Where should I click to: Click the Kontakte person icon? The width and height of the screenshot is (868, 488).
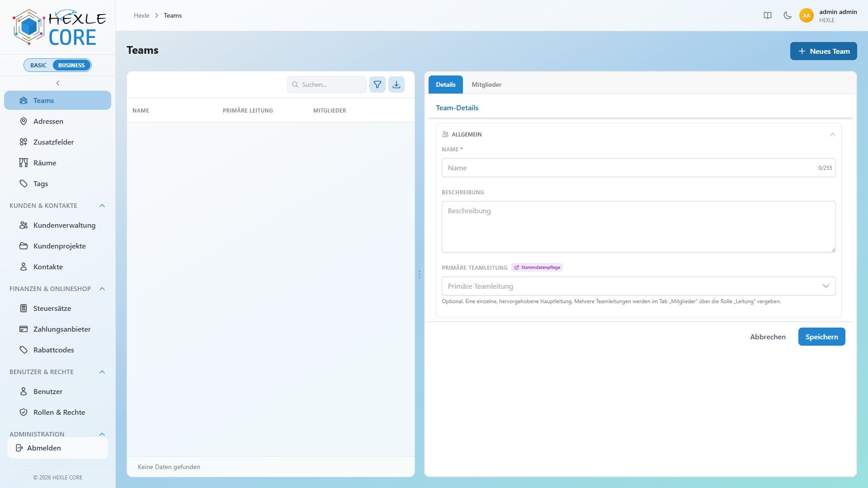pyautogui.click(x=24, y=267)
